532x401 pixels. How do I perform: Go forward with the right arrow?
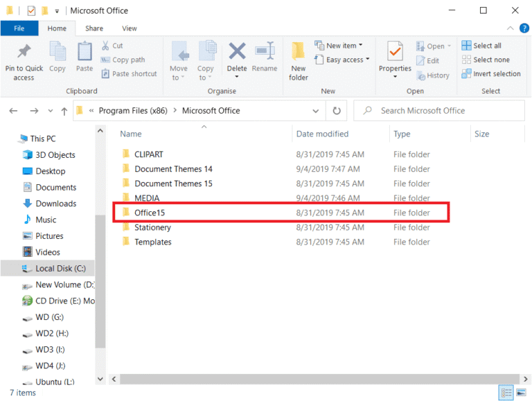(34, 111)
